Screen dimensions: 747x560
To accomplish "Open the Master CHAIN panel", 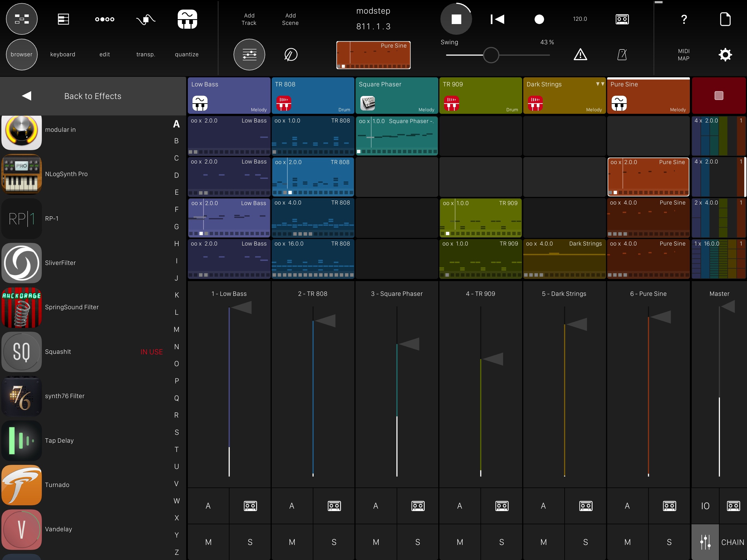I will [x=733, y=542].
